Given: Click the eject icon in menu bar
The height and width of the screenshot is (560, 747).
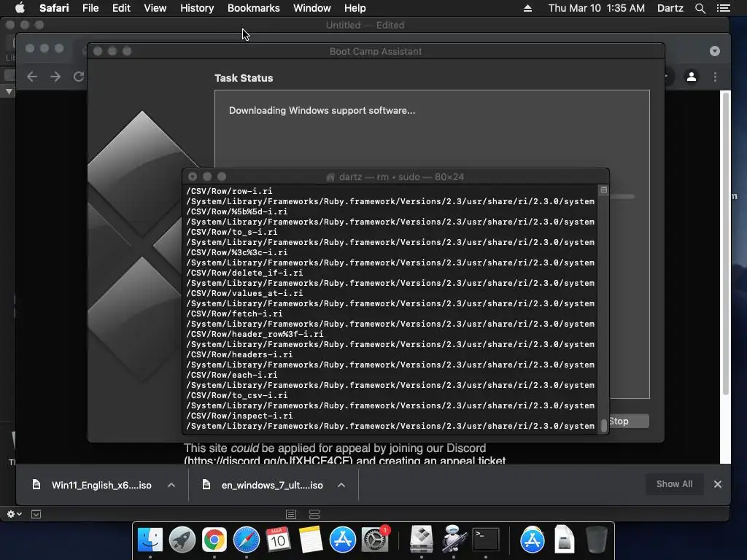Looking at the screenshot, I should 527,8.
